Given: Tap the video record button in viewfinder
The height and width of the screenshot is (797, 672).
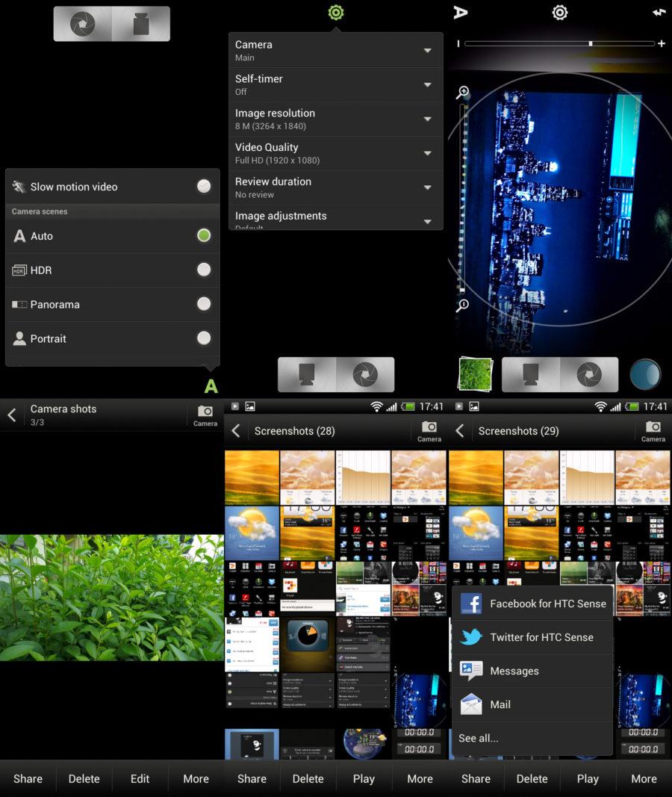Looking at the screenshot, I should [531, 375].
